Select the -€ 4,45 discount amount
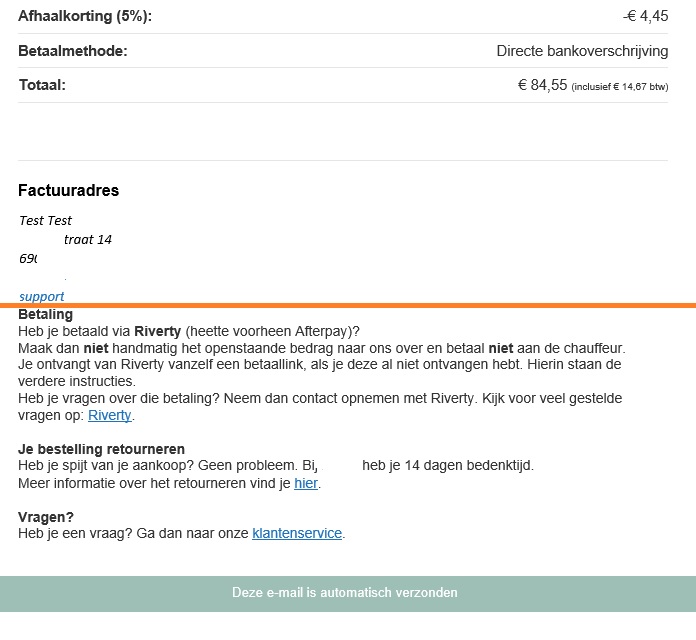696x640 pixels. click(645, 16)
